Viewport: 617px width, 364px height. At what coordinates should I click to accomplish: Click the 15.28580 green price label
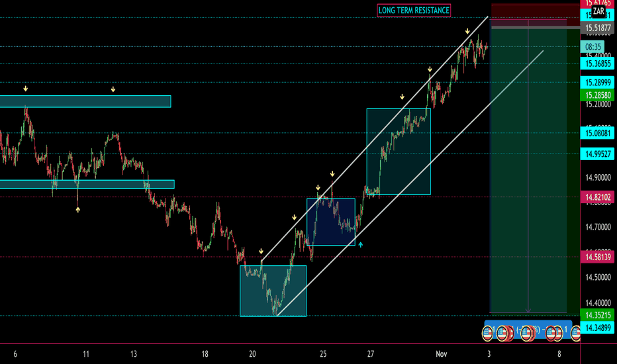597,95
